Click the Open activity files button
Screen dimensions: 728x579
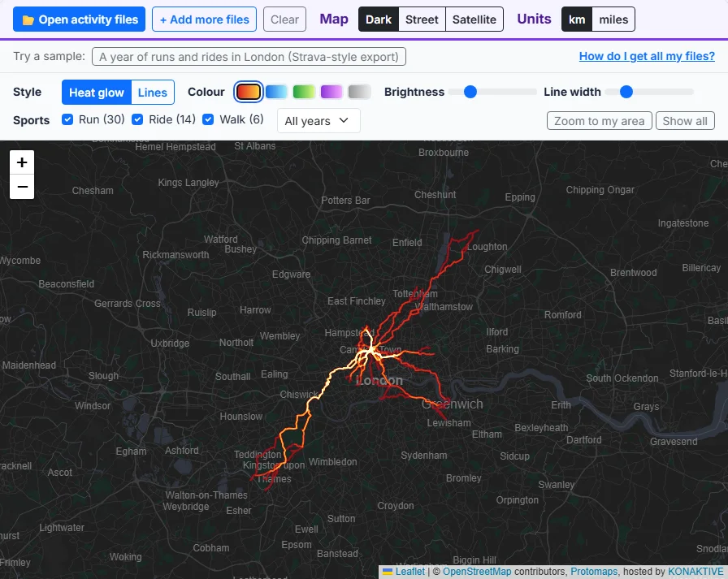point(79,19)
